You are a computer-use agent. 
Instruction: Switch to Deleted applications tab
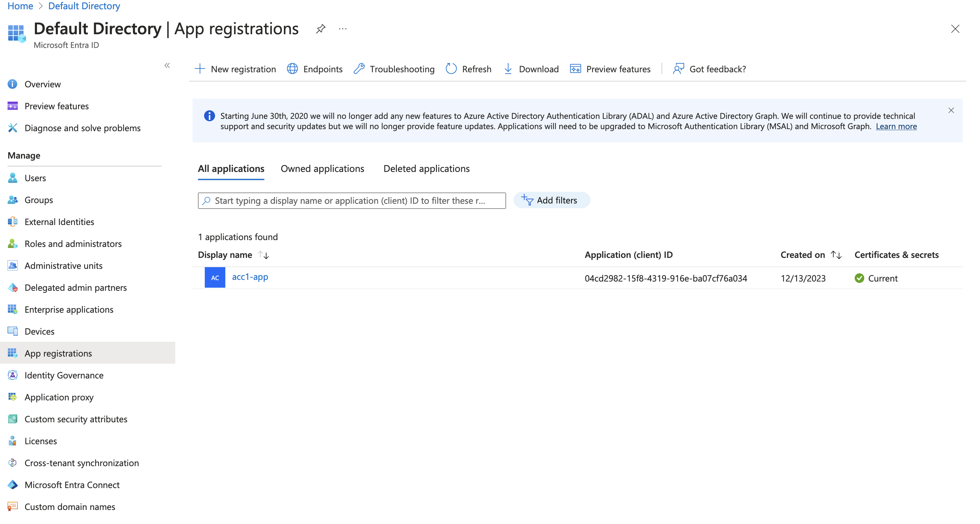(x=426, y=169)
